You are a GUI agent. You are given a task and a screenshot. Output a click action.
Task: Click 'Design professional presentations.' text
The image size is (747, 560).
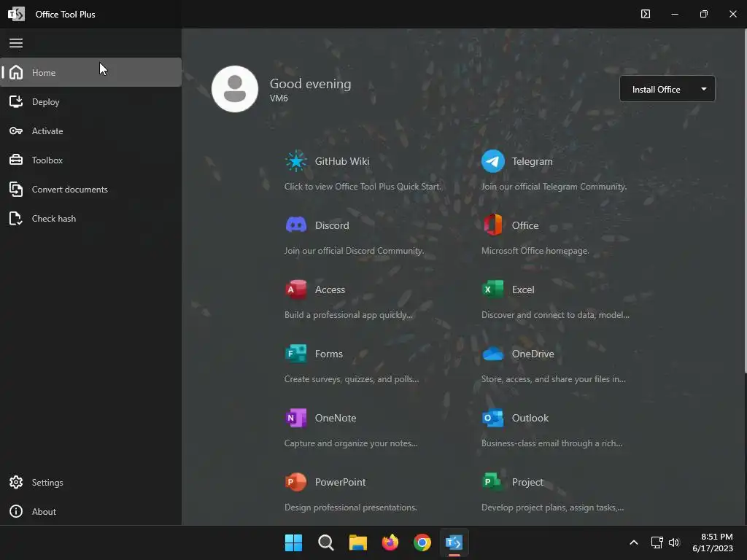coord(351,507)
